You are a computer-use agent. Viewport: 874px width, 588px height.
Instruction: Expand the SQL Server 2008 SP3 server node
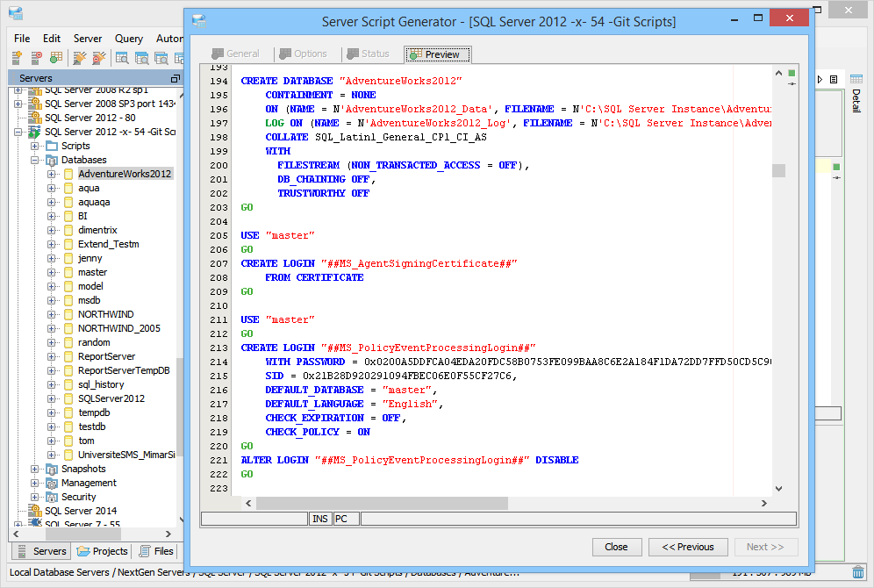point(18,104)
